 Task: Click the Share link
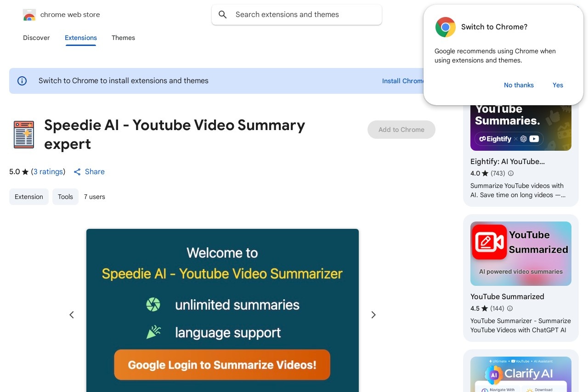(95, 172)
